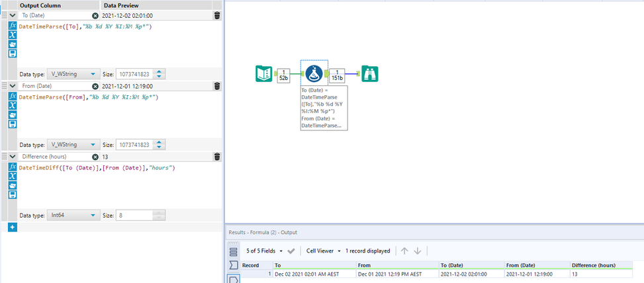Click the To (Date) column header in Results
Viewport: 644px width, 283px height.
(471, 265)
